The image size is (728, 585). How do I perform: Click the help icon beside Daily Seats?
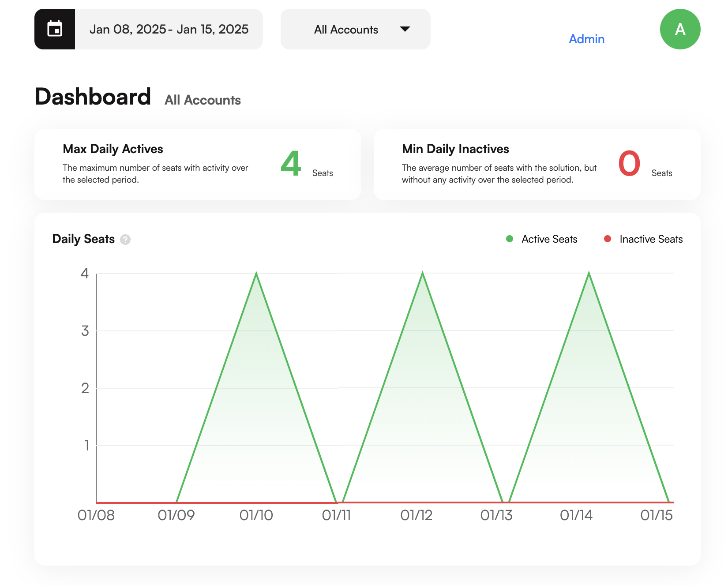coord(126,240)
